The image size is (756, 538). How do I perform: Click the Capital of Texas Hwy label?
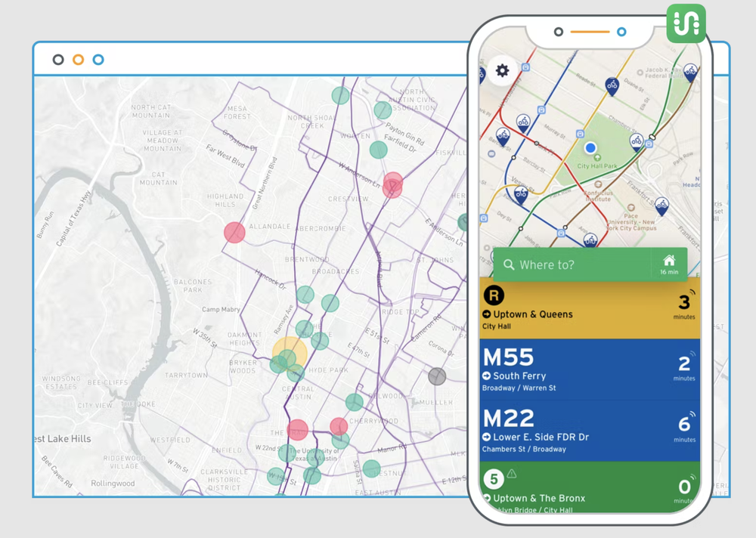(x=73, y=219)
